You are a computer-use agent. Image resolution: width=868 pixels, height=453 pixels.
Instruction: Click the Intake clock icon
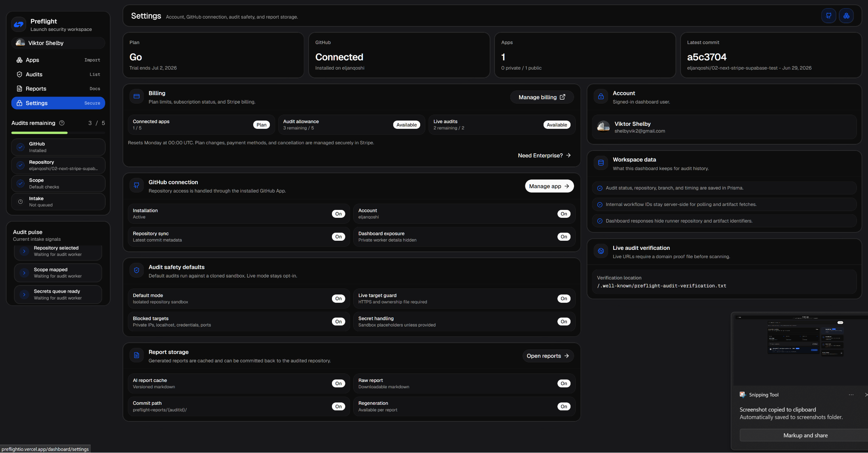pyautogui.click(x=21, y=202)
